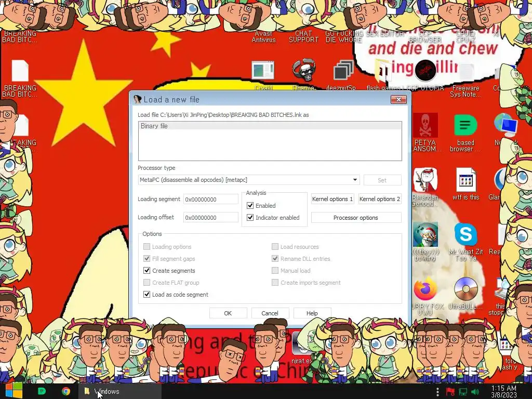Toggle Load as code segment checkbox

(x=147, y=294)
